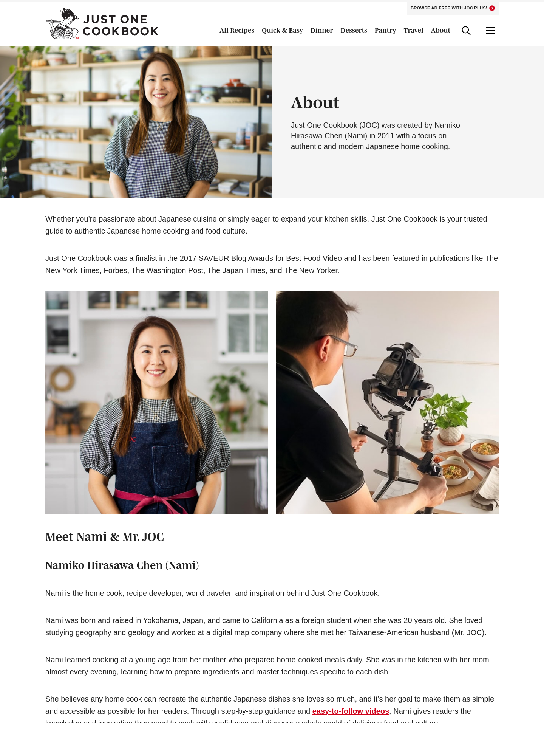The height and width of the screenshot is (756, 544).
Task: Click the red arrow beside JOC Plus
Action: point(492,8)
